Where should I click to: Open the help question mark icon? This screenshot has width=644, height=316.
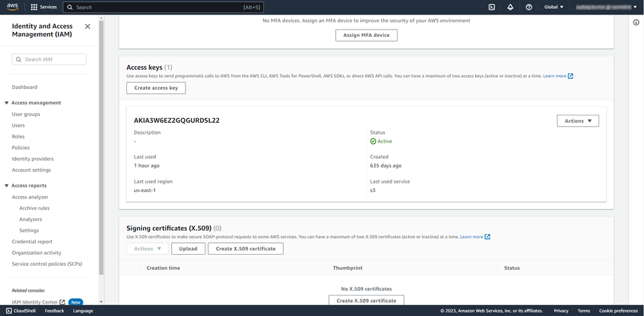coord(529,7)
